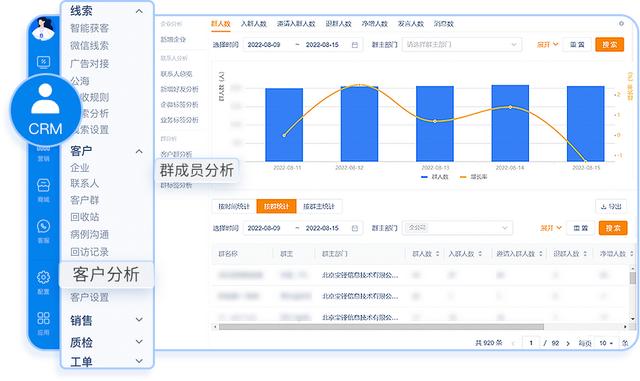Open the 配置 gear icon in the sidebar
This screenshot has height=381, width=640.
click(x=43, y=277)
